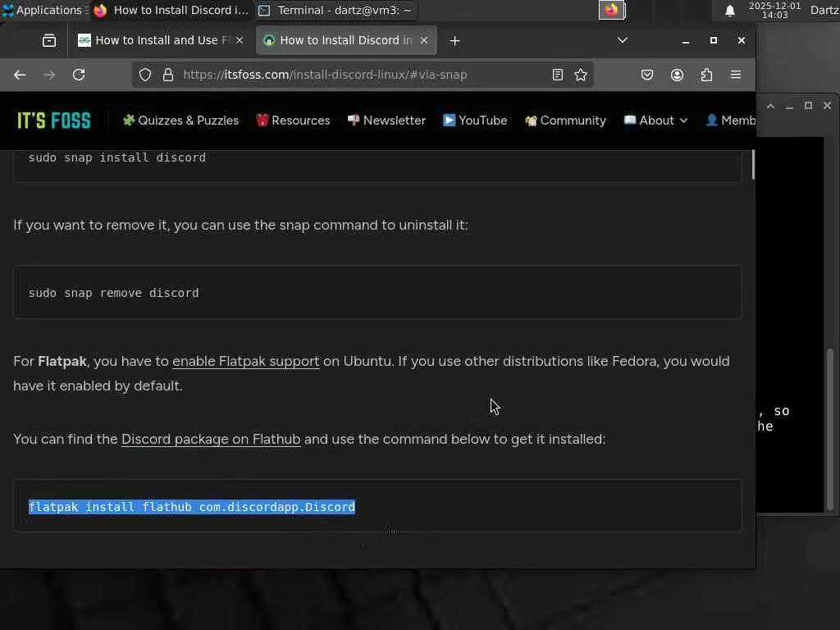
Task: Click the page vertical scrollbar thumb
Action: coord(753,164)
